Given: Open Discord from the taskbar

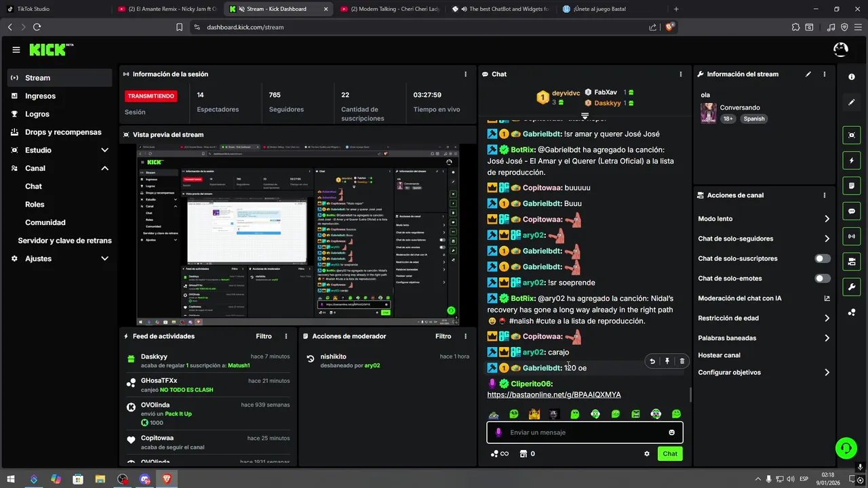Looking at the screenshot, I should (144, 479).
